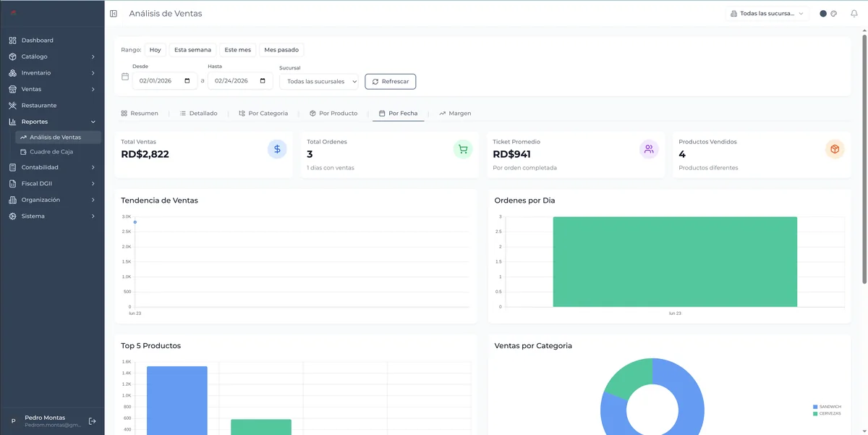868x435 pixels.
Task: Open the Sucursal filter dropdown
Action: [319, 82]
